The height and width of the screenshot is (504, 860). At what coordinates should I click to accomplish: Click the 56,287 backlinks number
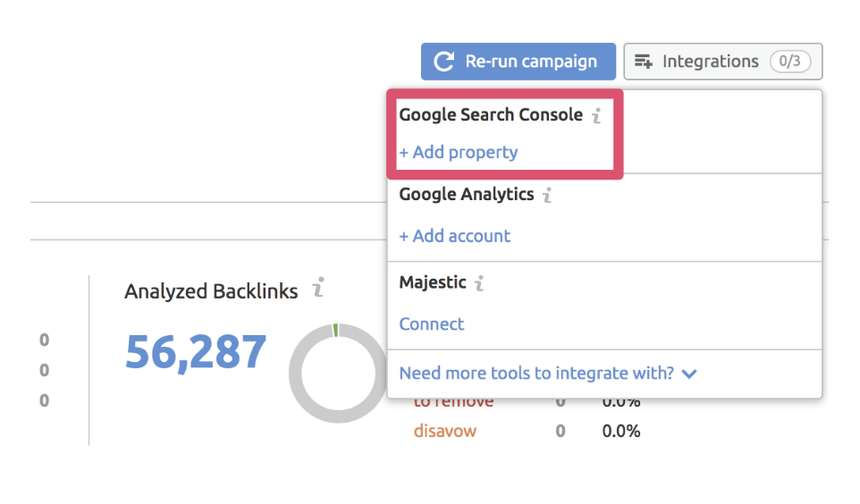[196, 351]
